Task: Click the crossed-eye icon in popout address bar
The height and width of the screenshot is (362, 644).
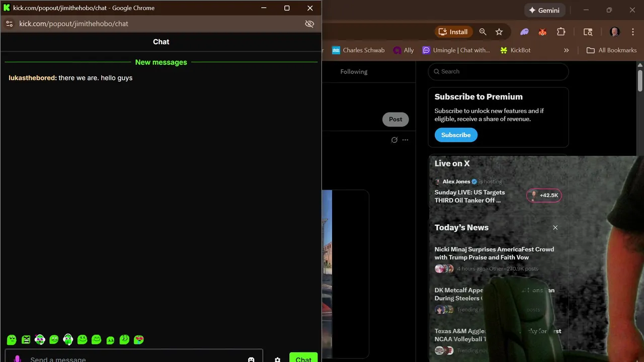Action: [x=309, y=24]
